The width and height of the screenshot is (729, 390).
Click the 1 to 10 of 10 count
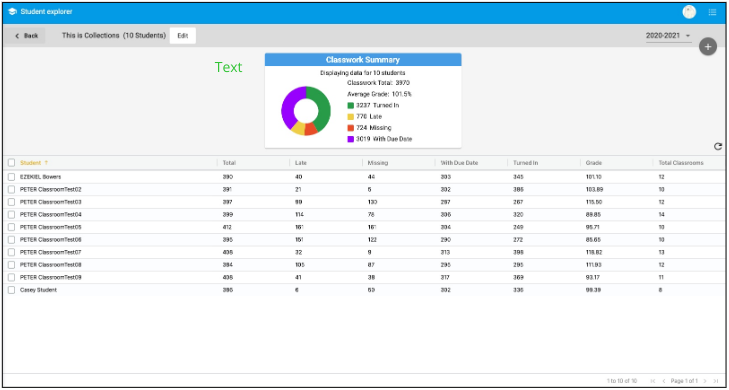pos(622,381)
